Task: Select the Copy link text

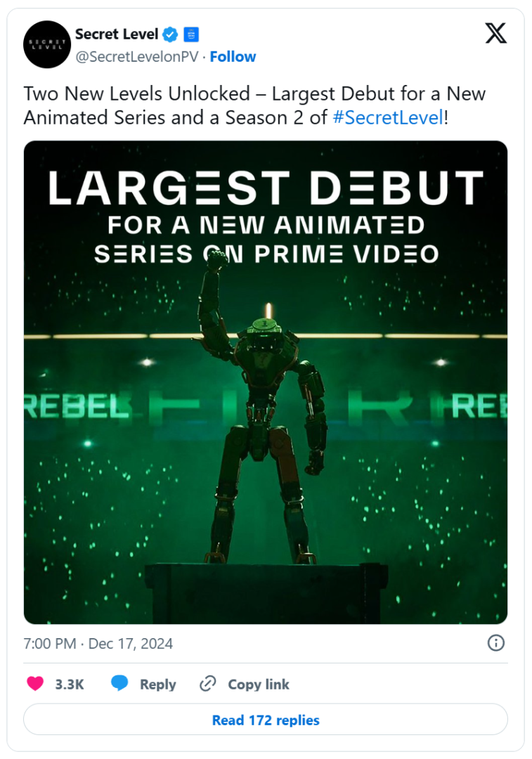Action: 258,685
